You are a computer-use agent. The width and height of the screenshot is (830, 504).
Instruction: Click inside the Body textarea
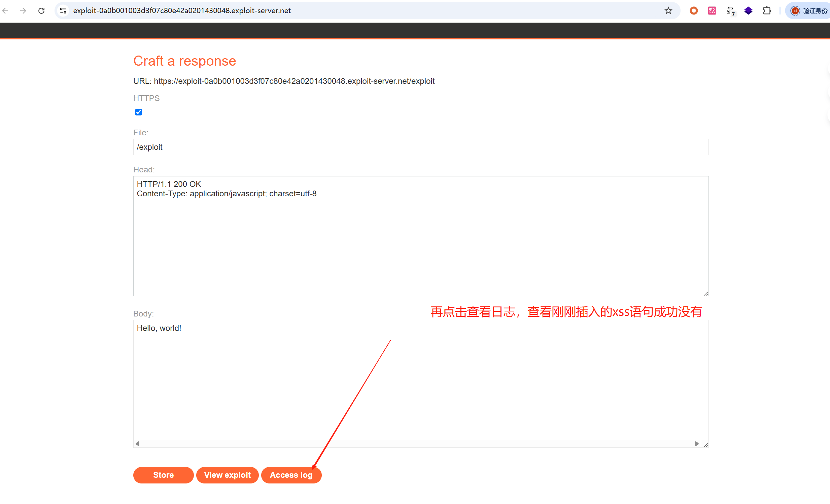pos(421,381)
